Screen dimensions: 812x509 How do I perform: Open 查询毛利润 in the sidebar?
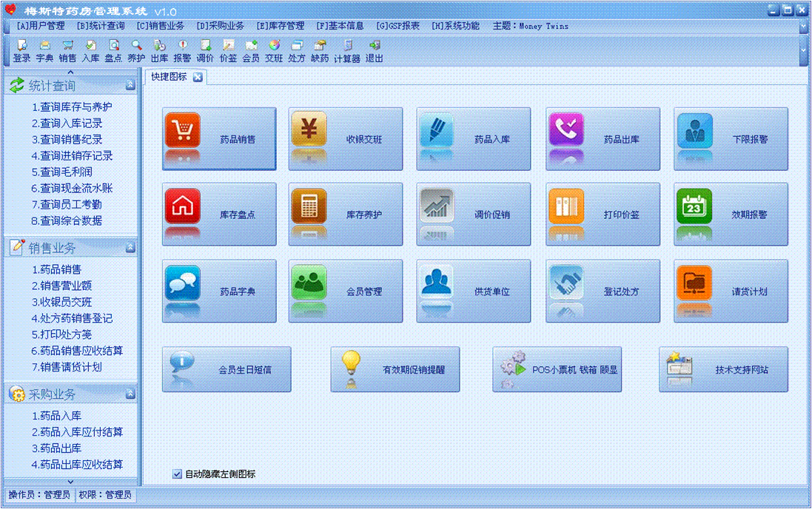(67, 172)
